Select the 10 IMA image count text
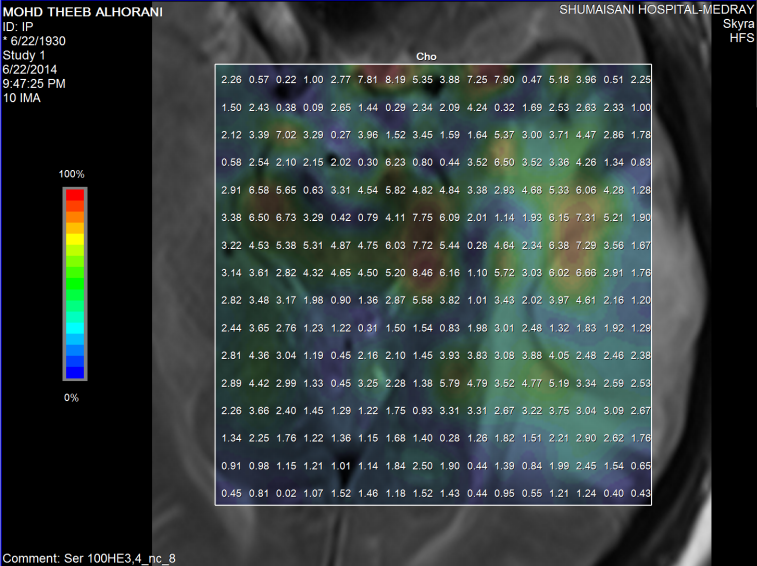Image resolution: width=757 pixels, height=566 pixels. [23, 98]
